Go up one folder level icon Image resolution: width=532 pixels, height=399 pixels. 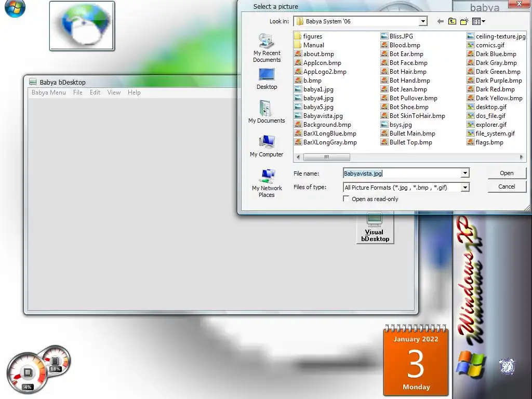pos(452,21)
